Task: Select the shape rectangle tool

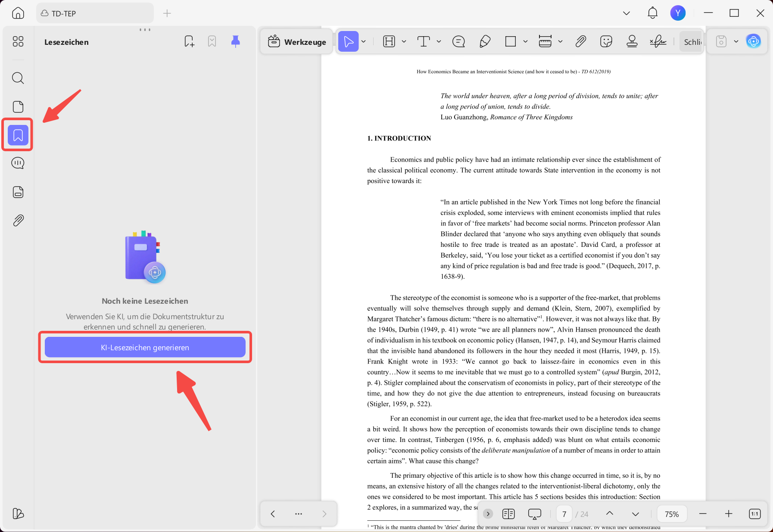Action: coord(511,41)
